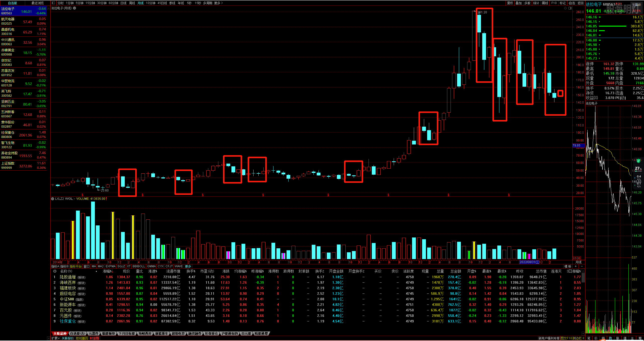
Task: Click the green shield icon in the right panel
Action: click(638, 161)
